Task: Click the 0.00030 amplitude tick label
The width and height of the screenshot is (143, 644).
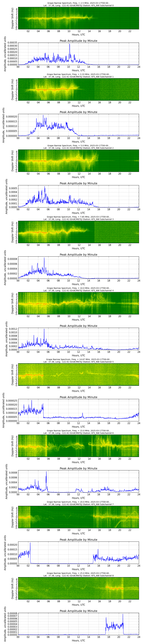Action: pos(12,46)
